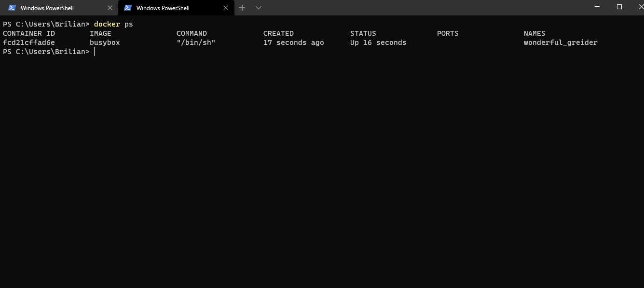Click the 'Up 16 seconds' status value
The image size is (644, 288).
[x=378, y=42]
